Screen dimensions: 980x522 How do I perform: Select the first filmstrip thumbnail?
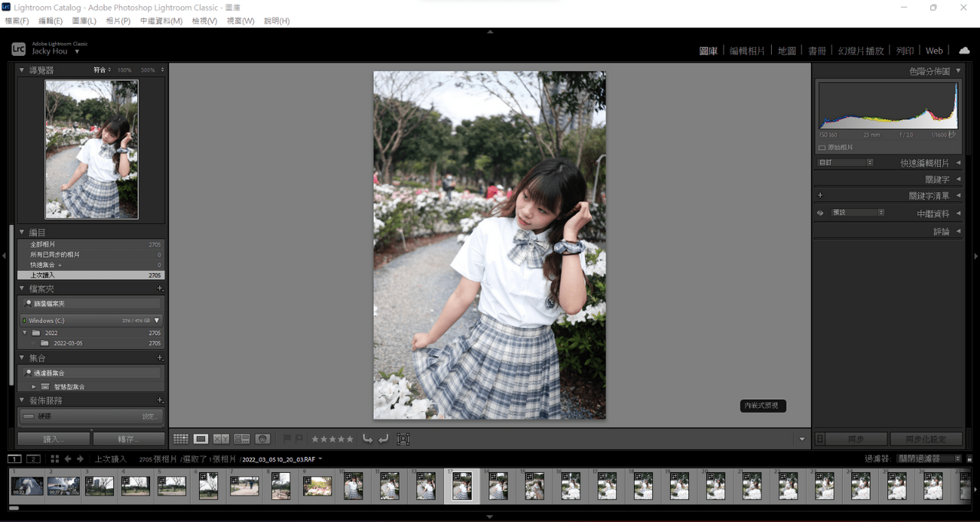pyautogui.click(x=27, y=485)
